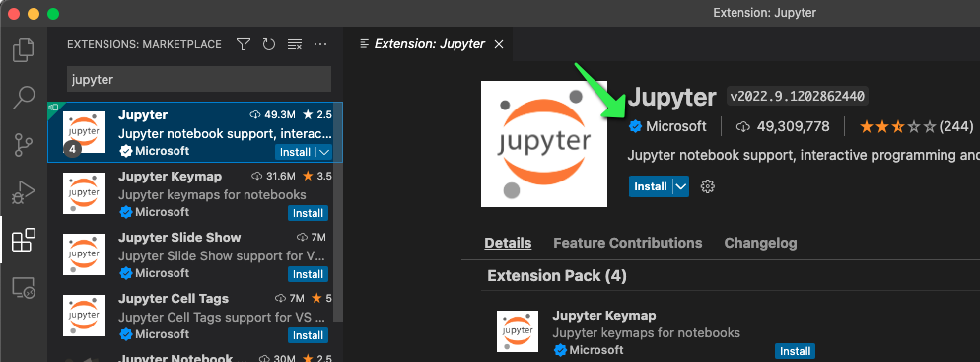Viewport: 980px width, 362px height.
Task: Switch to the Details tab
Action: pos(508,243)
